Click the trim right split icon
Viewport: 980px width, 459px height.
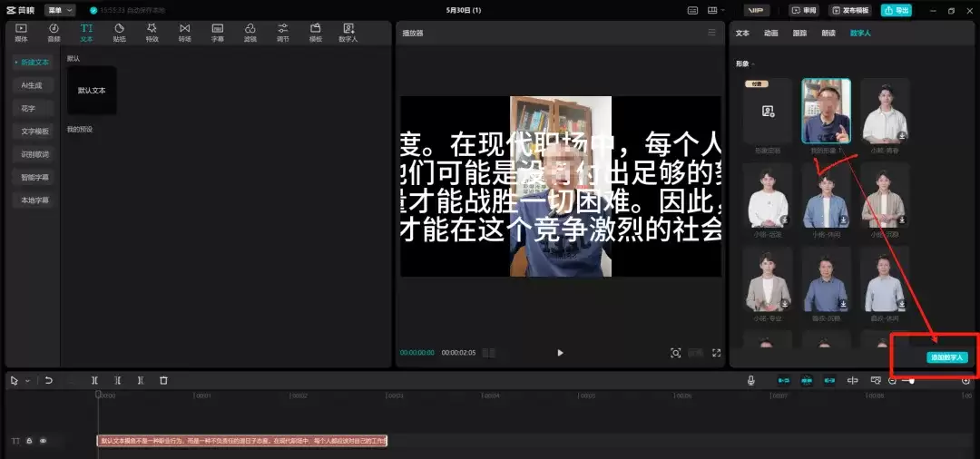click(x=141, y=380)
